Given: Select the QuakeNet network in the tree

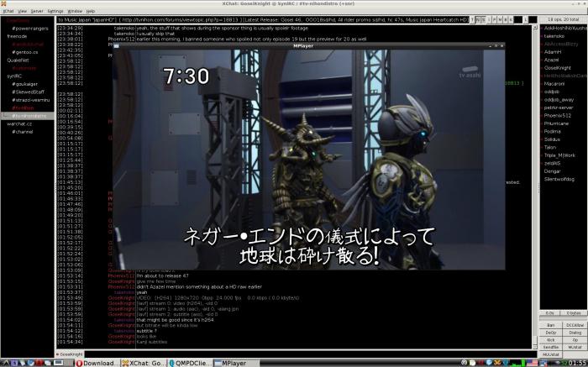Looking at the screenshot, I should [x=18, y=60].
